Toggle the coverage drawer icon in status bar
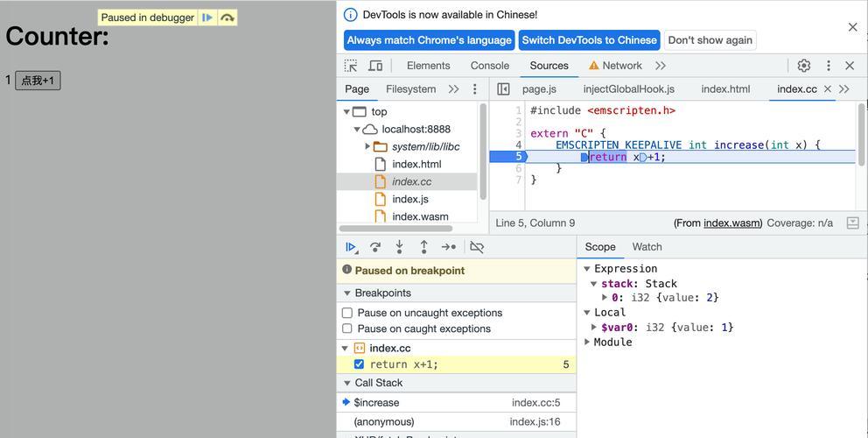 click(x=852, y=223)
